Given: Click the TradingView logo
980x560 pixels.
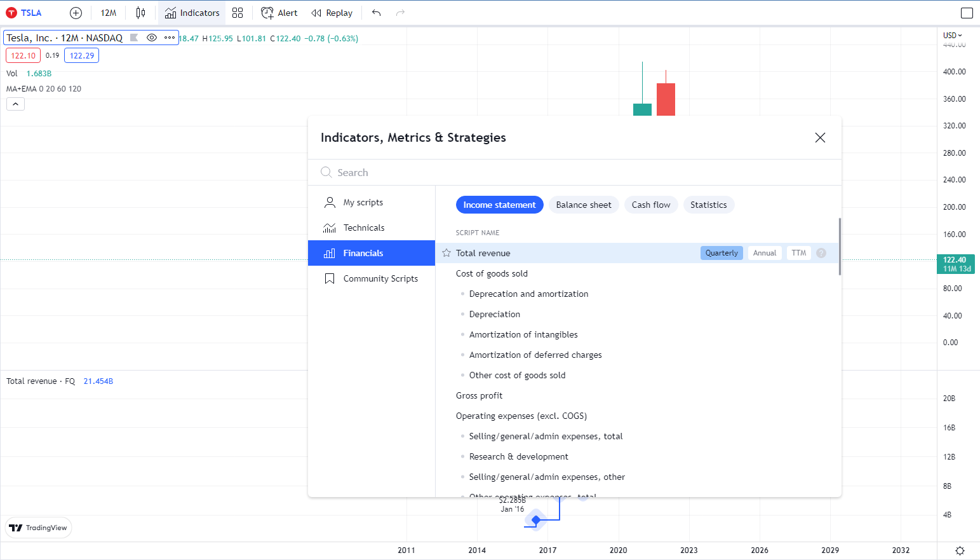Looking at the screenshot, I should [x=38, y=528].
